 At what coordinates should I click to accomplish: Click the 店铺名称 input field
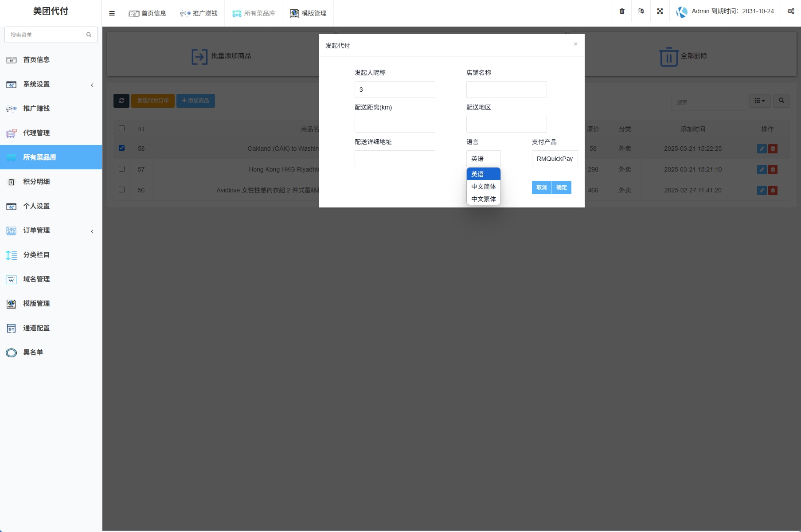point(506,90)
